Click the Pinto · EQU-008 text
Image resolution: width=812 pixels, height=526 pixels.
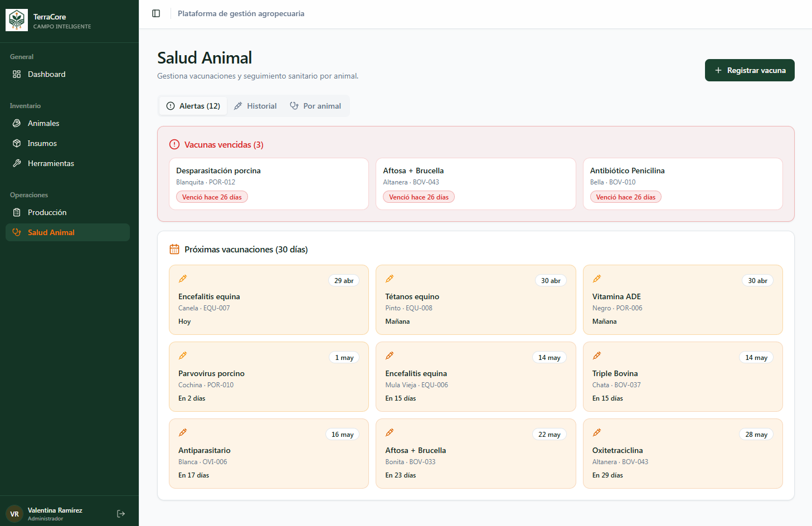click(x=409, y=308)
